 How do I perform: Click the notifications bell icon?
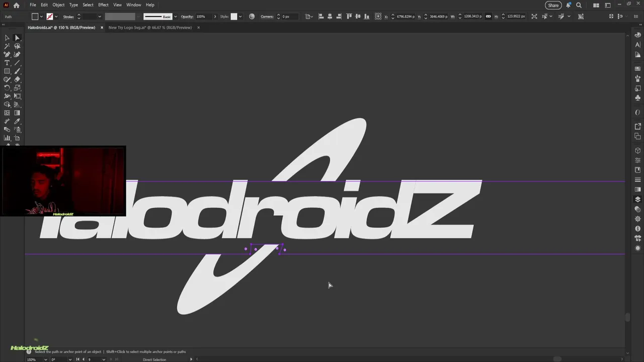point(568,5)
